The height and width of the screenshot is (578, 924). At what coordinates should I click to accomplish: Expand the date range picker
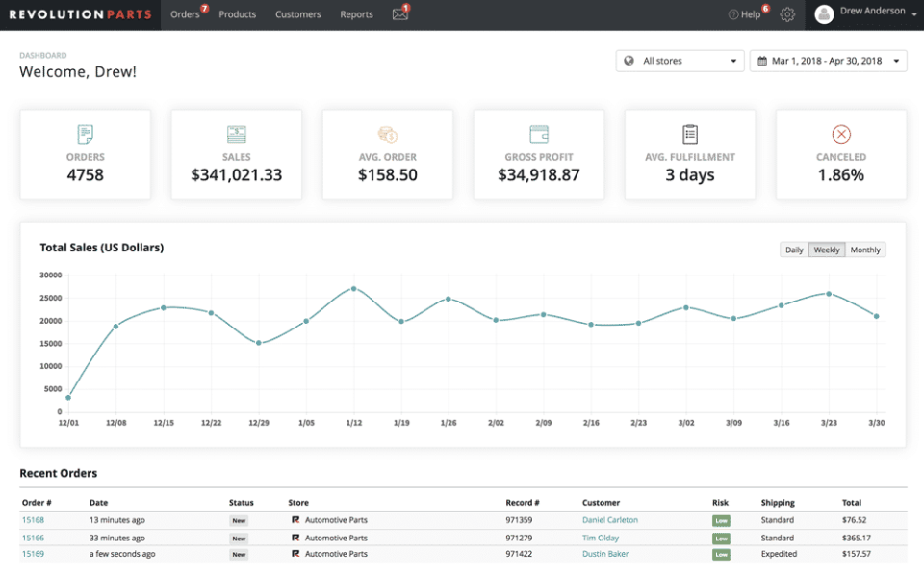pos(829,60)
